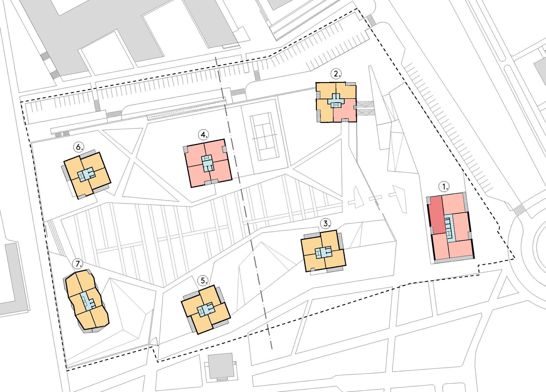Click the circled number 3 label
The image size is (546, 392).
[x=325, y=224]
